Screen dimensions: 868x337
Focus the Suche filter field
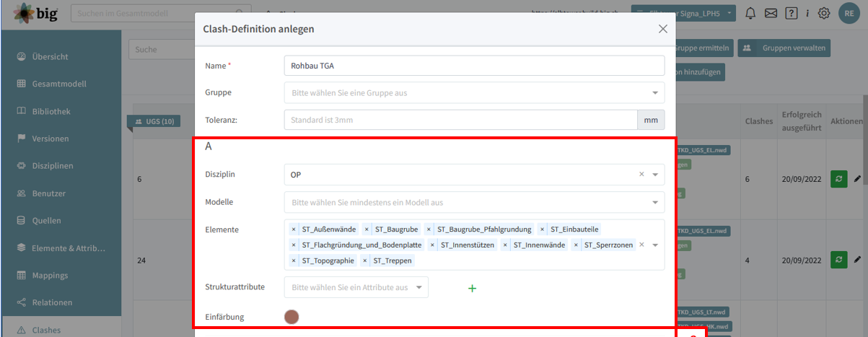pyautogui.click(x=162, y=50)
